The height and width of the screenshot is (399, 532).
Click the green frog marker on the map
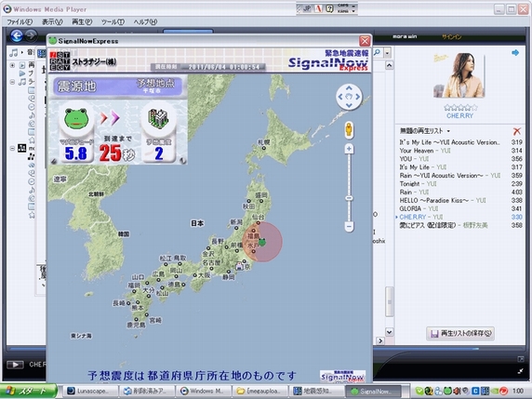click(262, 242)
